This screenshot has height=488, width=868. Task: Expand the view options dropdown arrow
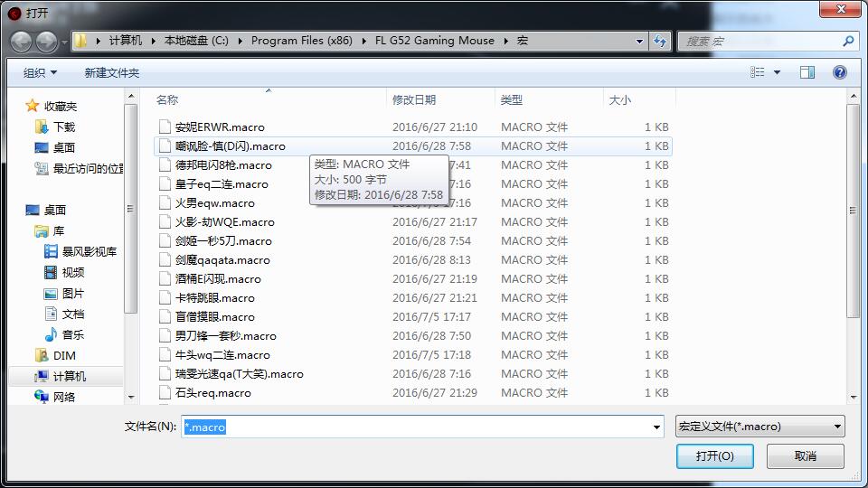pos(777,72)
